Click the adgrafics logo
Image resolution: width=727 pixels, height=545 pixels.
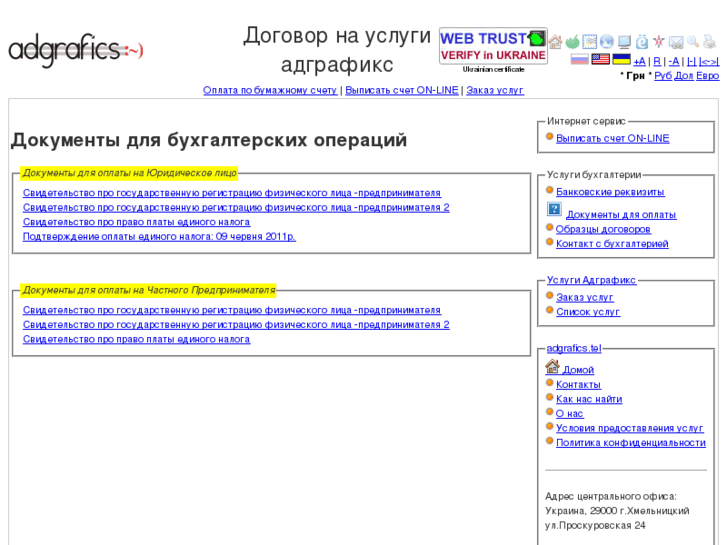pyautogui.click(x=76, y=50)
